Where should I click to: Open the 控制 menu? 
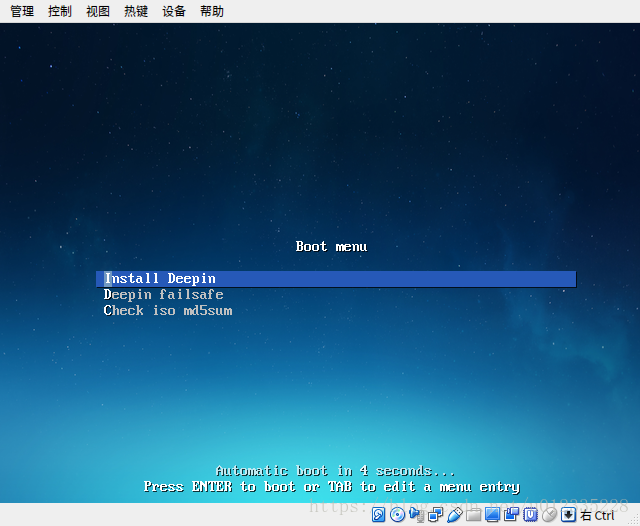[x=60, y=11]
